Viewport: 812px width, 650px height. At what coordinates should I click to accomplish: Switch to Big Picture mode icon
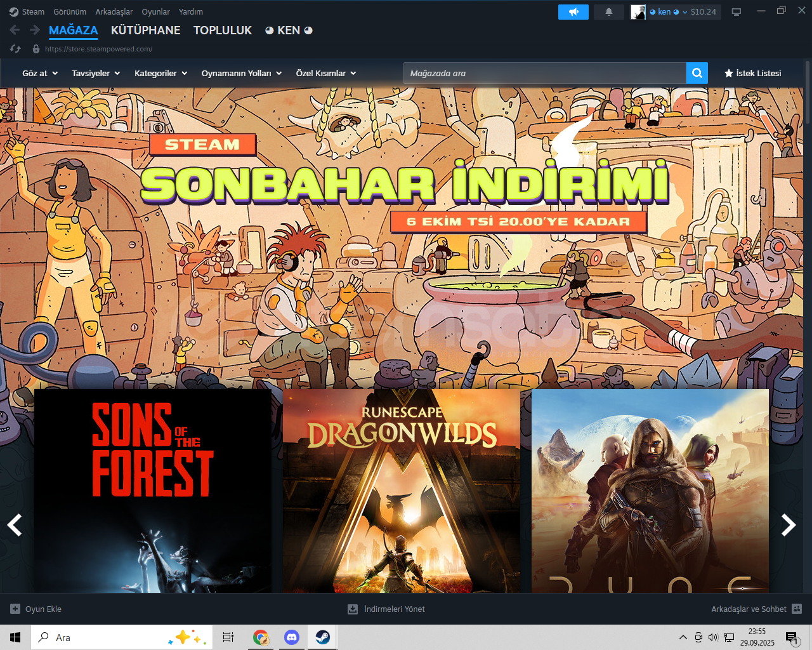(737, 12)
